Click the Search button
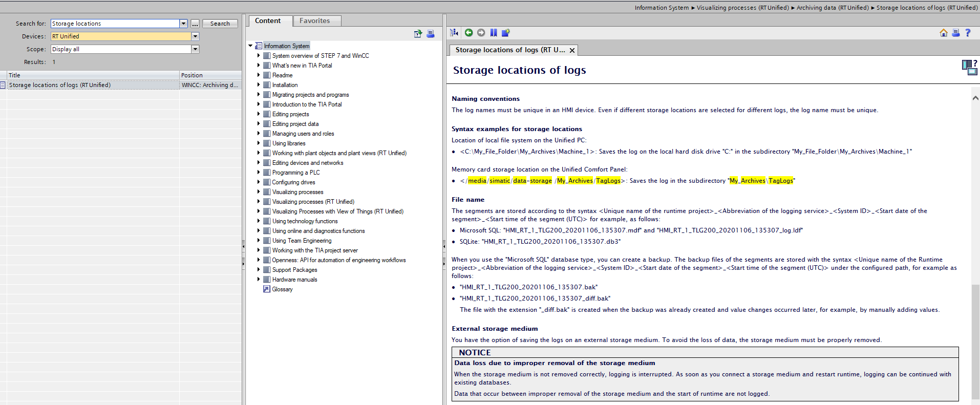The width and height of the screenshot is (980, 405). click(x=220, y=24)
